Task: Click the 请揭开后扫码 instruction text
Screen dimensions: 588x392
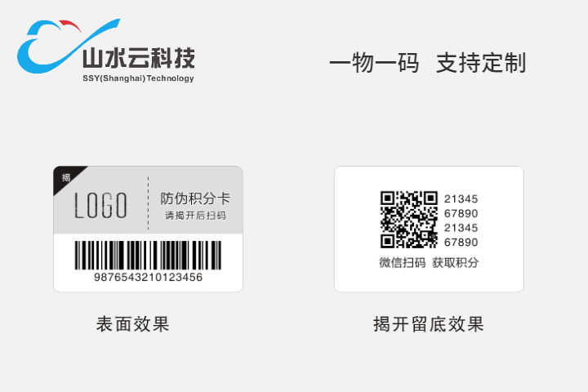Action: 195,216
